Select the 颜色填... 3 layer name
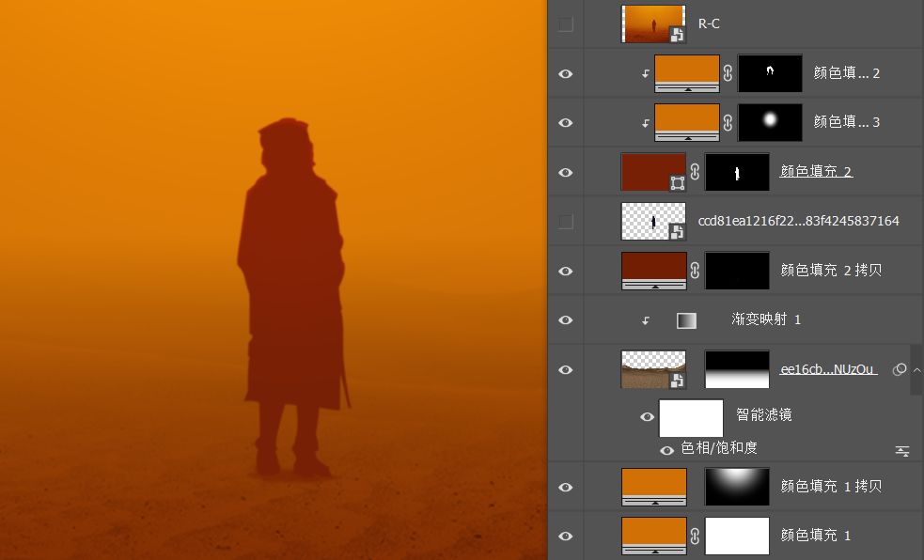The height and width of the screenshot is (560, 924). pyautogui.click(x=847, y=121)
